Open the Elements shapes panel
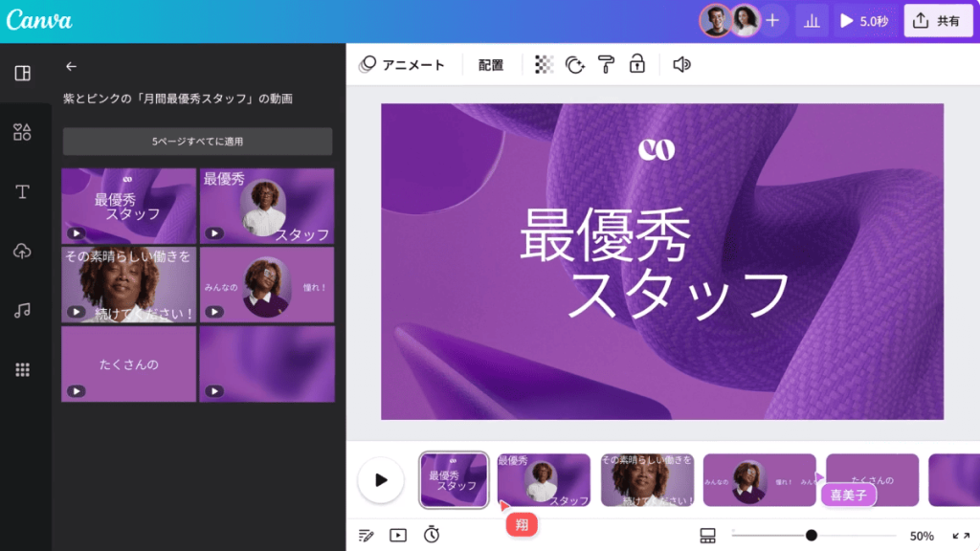Image resolution: width=980 pixels, height=551 pixels. [x=23, y=133]
